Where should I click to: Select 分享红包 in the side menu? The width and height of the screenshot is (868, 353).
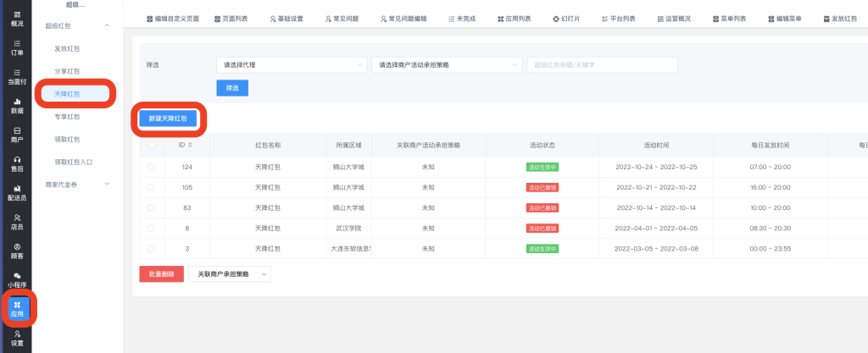pyautogui.click(x=67, y=71)
